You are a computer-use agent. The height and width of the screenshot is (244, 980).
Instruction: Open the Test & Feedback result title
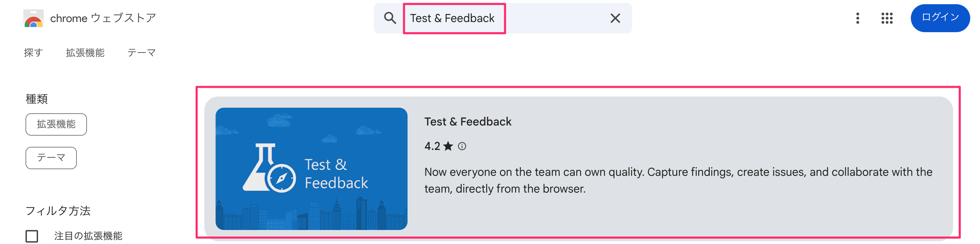pyautogui.click(x=468, y=122)
